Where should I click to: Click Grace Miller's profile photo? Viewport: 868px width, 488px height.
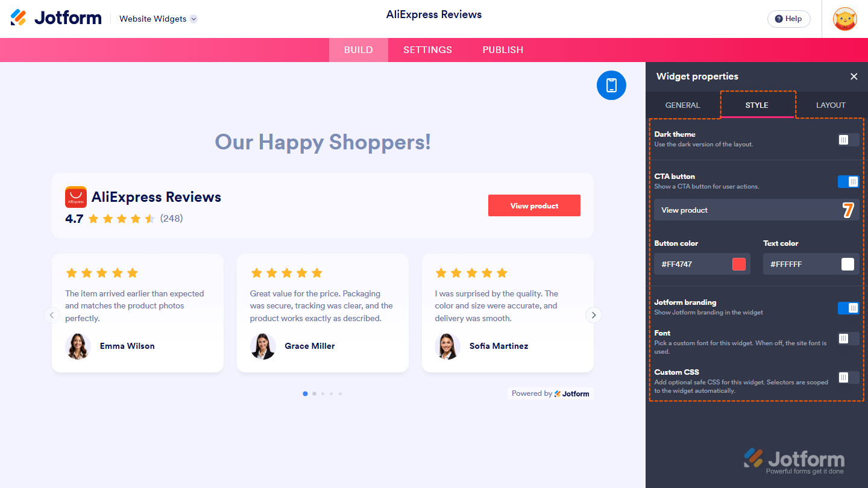(x=263, y=346)
